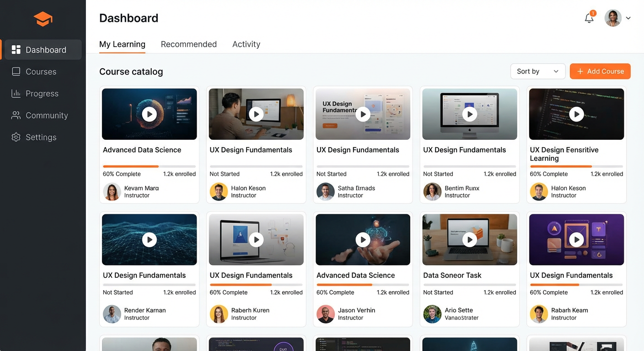644x351 pixels.
Task: Open the Sort by dropdown
Action: pyautogui.click(x=537, y=71)
